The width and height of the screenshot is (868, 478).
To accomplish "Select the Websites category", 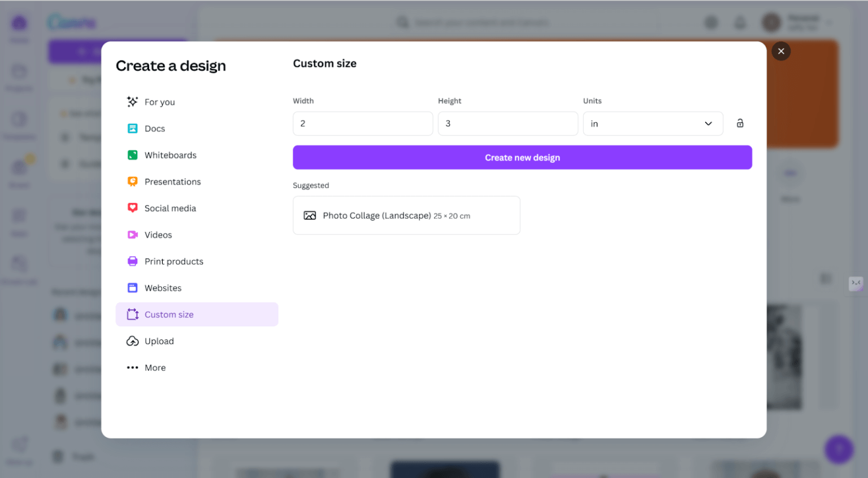I will 163,288.
